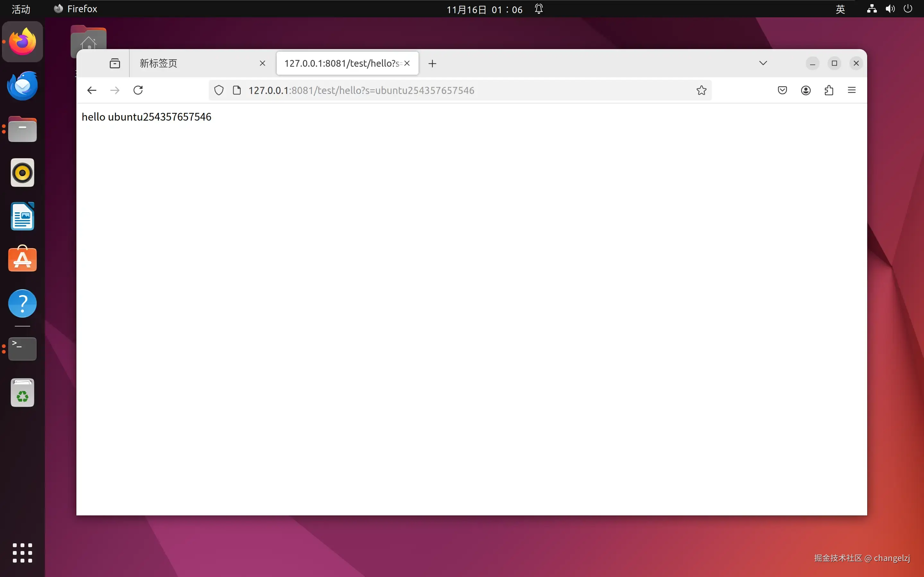Viewport: 924px width, 577px height.
Task: Expand the list all tabs chevron
Action: (763, 64)
